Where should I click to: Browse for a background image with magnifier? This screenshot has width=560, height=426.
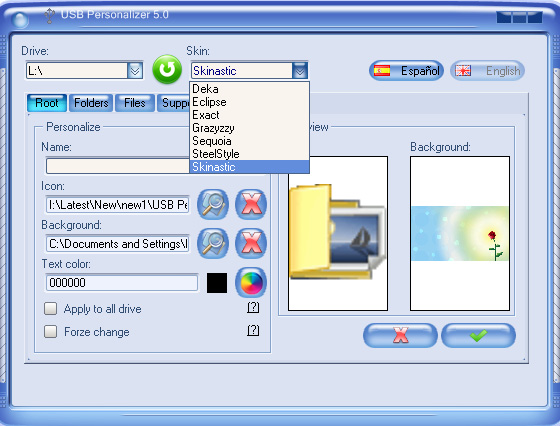point(213,244)
